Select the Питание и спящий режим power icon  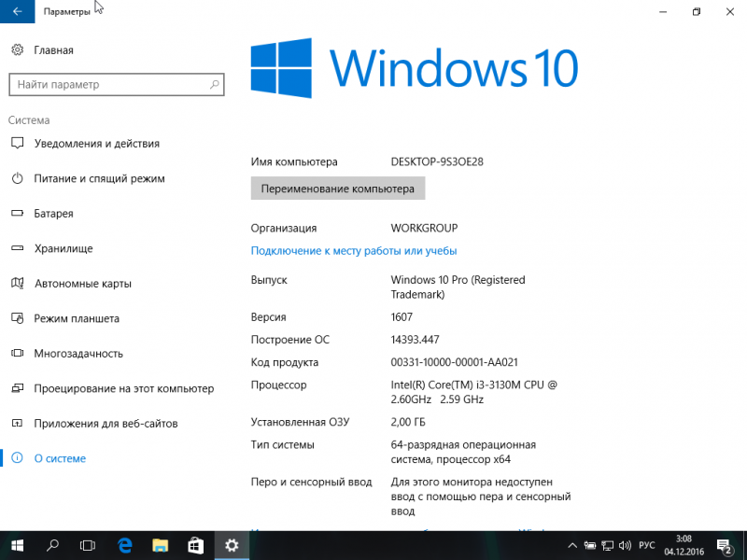17,178
